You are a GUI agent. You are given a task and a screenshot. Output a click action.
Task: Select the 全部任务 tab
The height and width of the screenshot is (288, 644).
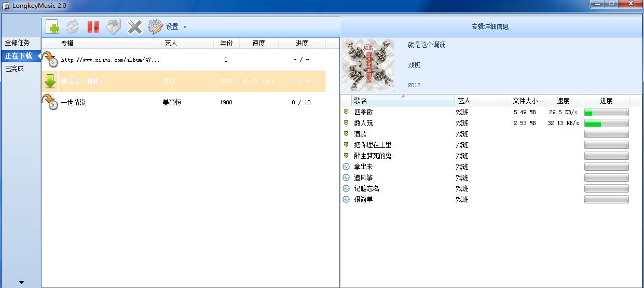coord(18,43)
